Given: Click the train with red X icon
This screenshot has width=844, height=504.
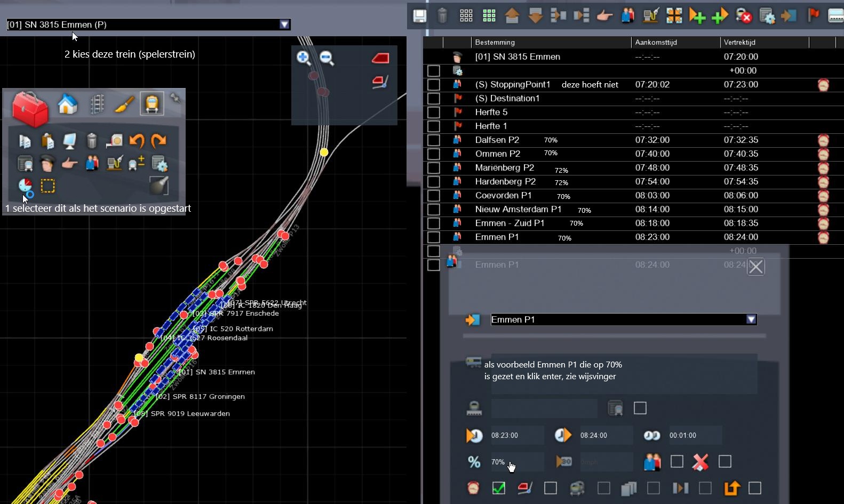Looking at the screenshot, I should point(744,16).
